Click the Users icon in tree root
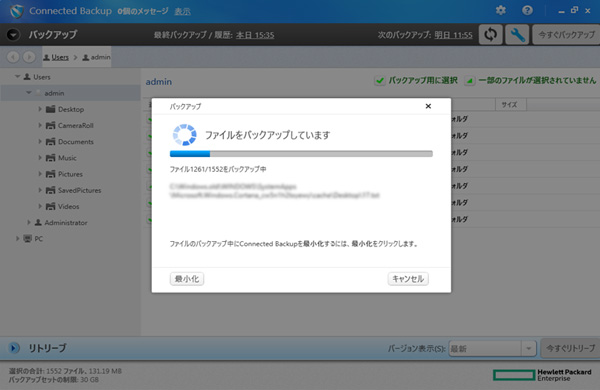Screen dimensions: 600x390 27,77
